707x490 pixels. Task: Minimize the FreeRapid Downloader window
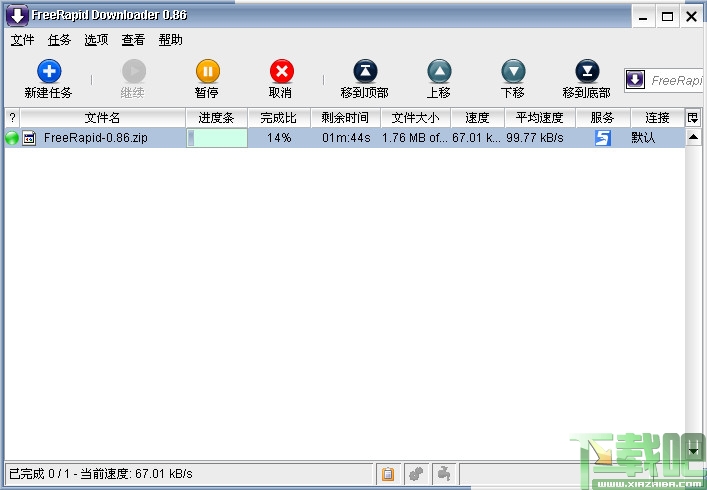coord(643,17)
